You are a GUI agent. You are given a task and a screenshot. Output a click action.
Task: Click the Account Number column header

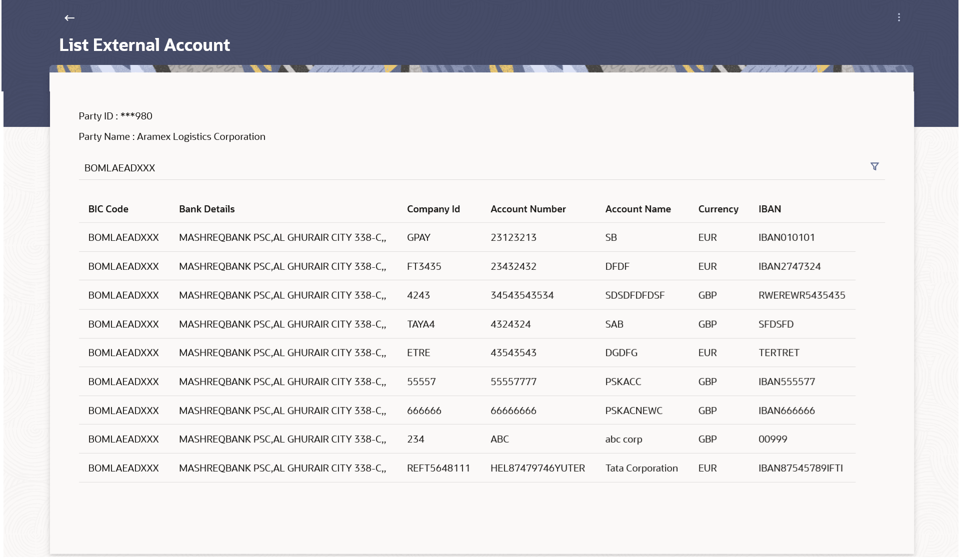point(527,209)
